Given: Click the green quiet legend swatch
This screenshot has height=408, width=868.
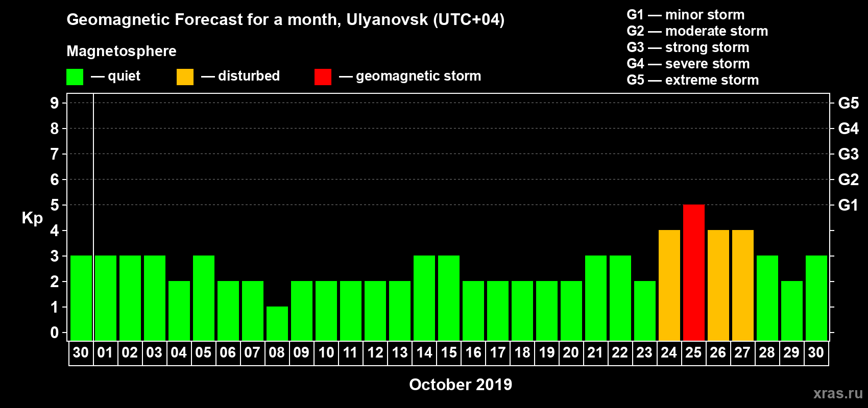Looking at the screenshot, I should [x=75, y=77].
